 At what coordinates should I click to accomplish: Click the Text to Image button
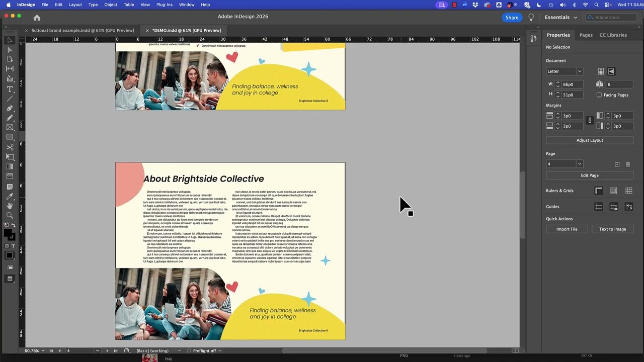coord(612,229)
